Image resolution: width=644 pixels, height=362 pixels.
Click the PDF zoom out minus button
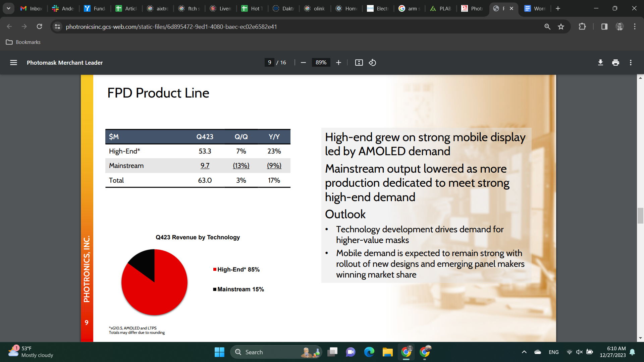pos(303,63)
